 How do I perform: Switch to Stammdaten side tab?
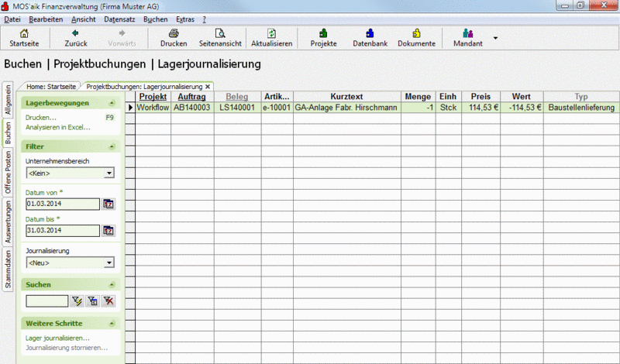click(x=8, y=270)
